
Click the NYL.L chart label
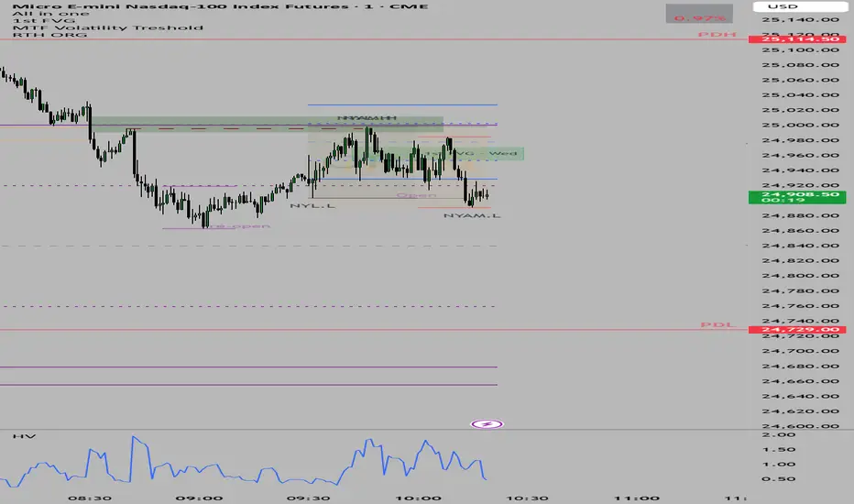[x=312, y=206]
